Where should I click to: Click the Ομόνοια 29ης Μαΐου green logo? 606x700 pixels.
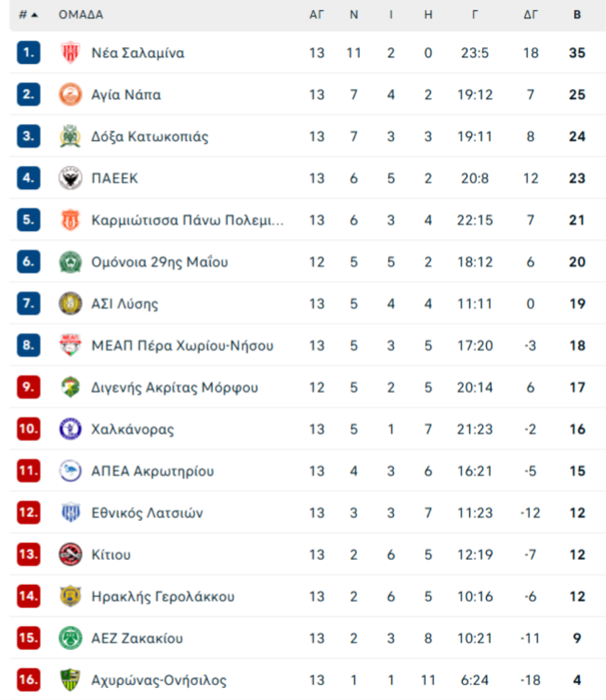point(70,262)
